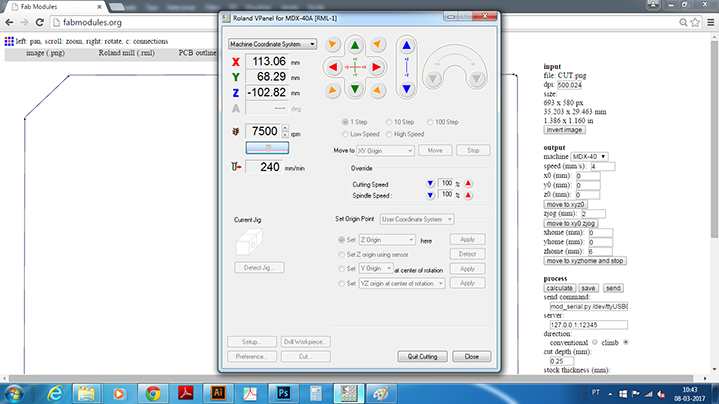Screen dimensions: 719x404
Task: Open Photoshop from taskbar
Action: click(283, 393)
